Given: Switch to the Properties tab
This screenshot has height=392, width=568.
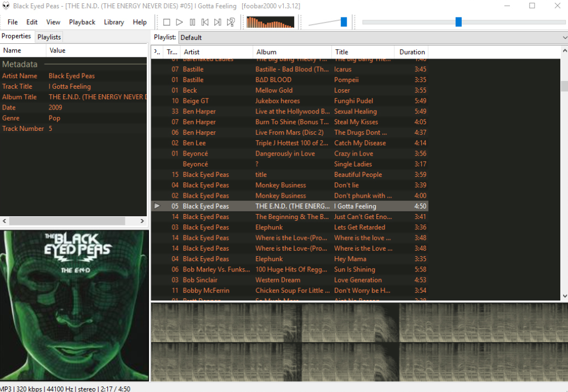Looking at the screenshot, I should point(16,36).
